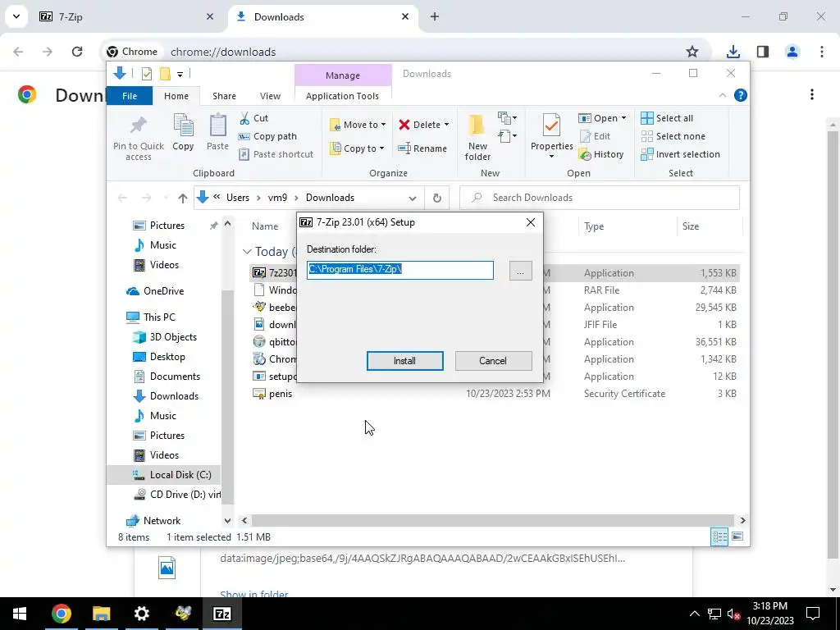Select Local Disk (C:) in navigation pane
The image size is (840, 630).
[163, 475]
